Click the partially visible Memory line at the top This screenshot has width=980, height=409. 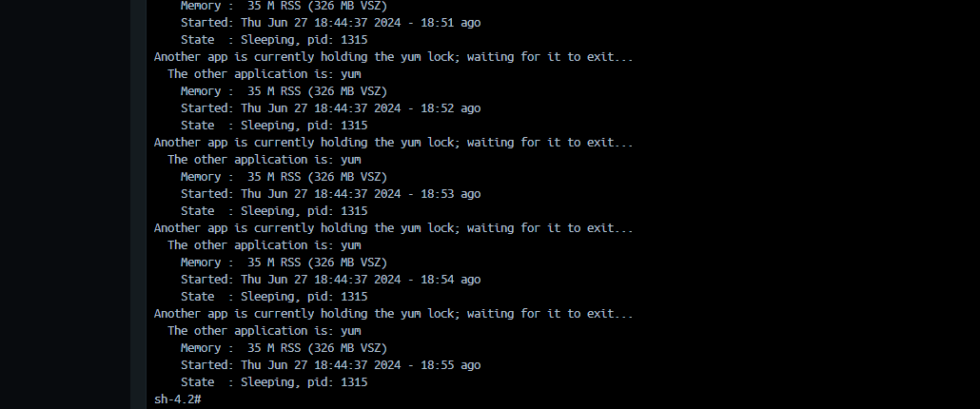[284, 6]
